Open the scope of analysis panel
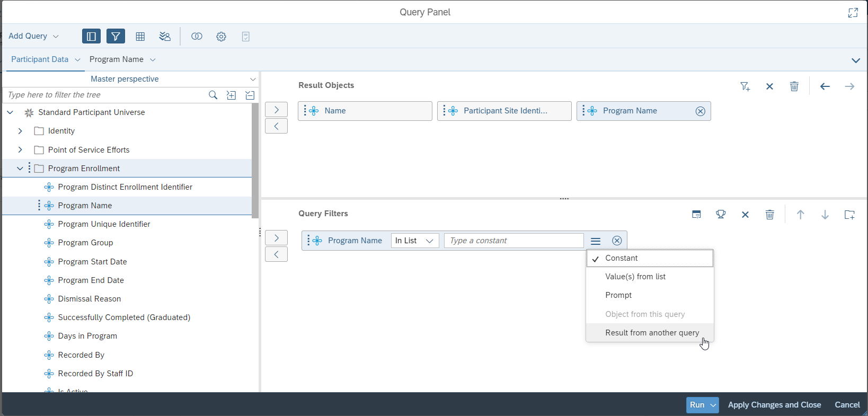Image resolution: width=868 pixels, height=416 pixels. coord(165,36)
